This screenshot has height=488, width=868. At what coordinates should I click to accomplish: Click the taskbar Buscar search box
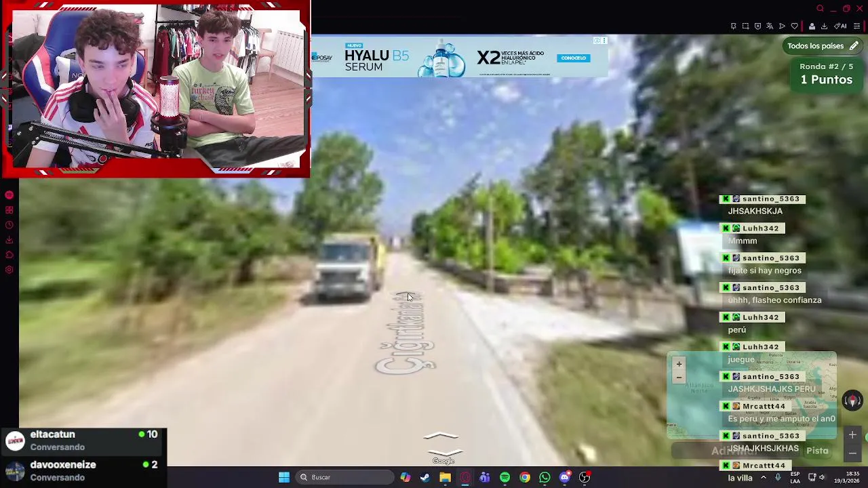pyautogui.click(x=345, y=477)
